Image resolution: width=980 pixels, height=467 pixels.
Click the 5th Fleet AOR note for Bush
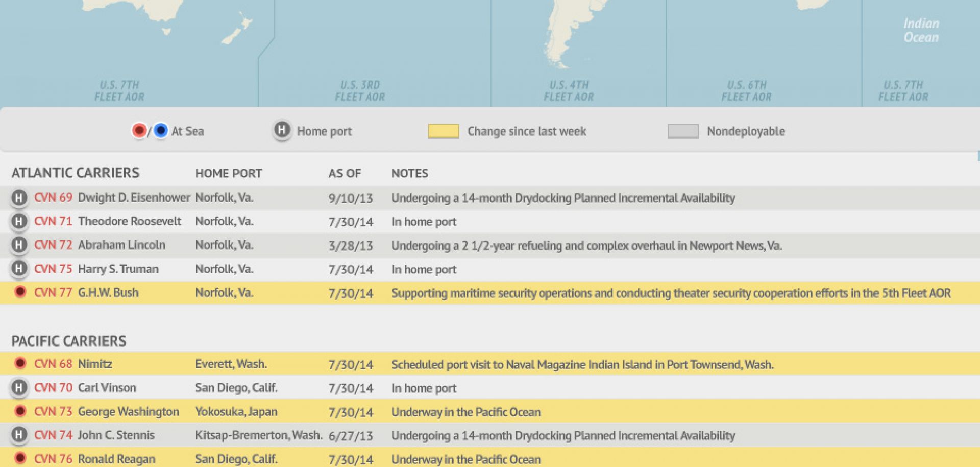pyautogui.click(x=671, y=293)
